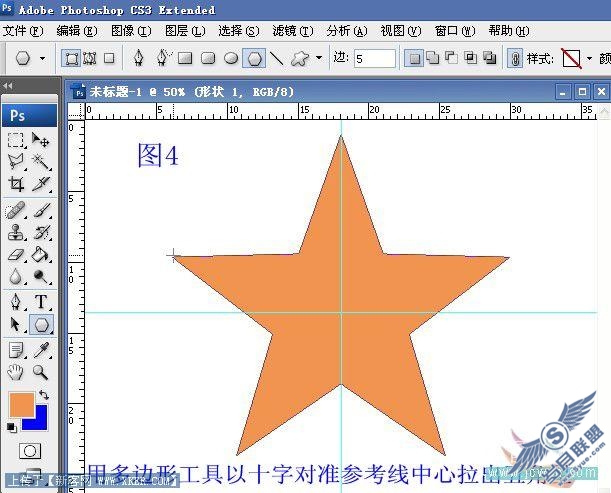
Task: Choose Custom Shape in options bar
Action: pos(300,58)
